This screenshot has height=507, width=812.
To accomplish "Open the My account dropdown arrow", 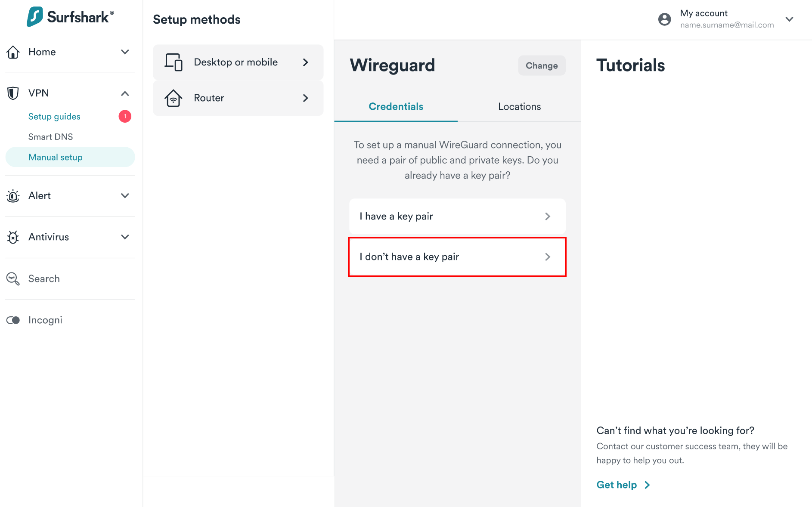I will pos(789,19).
